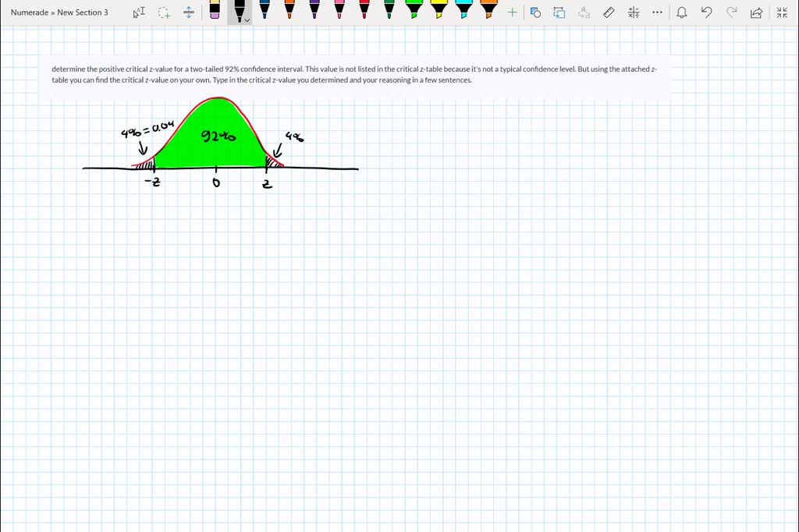Pick the dark blue pen
The height and width of the screenshot is (532, 799).
pyautogui.click(x=264, y=9)
